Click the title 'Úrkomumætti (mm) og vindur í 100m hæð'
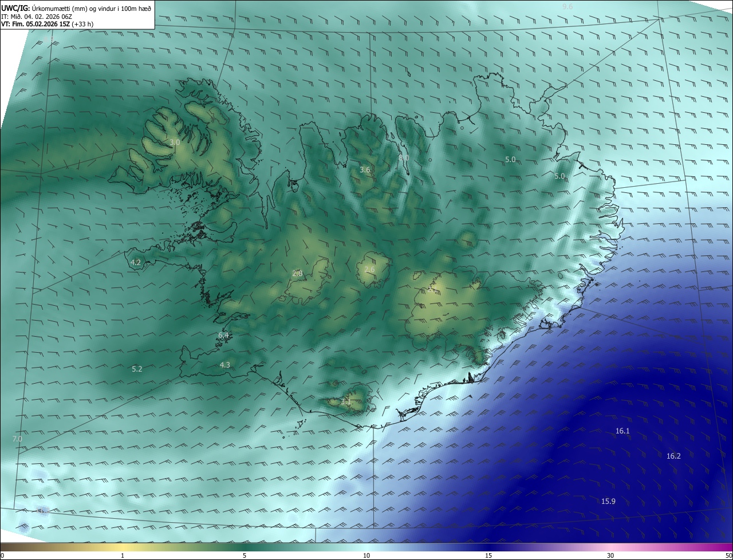Image resolution: width=733 pixels, height=560 pixels. click(91, 9)
